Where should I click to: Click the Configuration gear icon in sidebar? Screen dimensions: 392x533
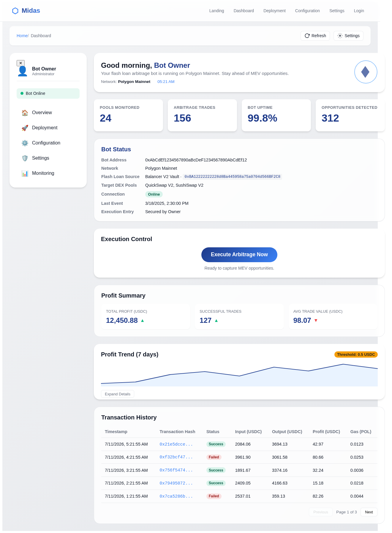coord(25,143)
